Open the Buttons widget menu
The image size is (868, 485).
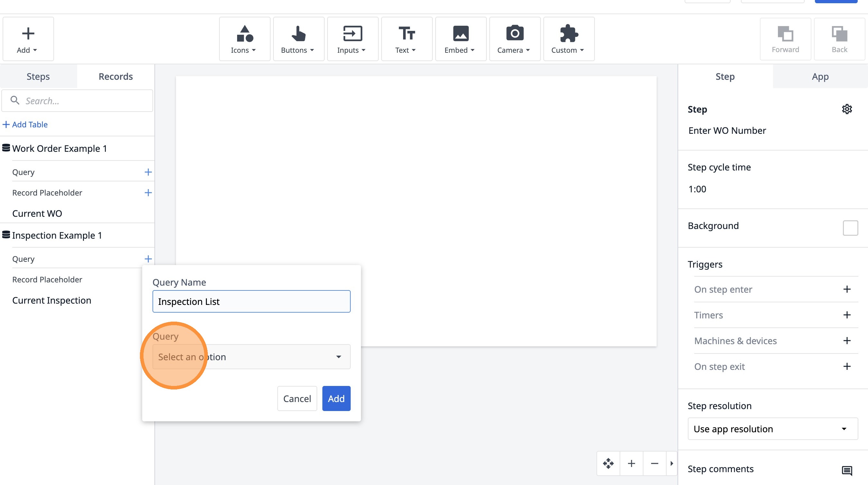click(x=298, y=39)
